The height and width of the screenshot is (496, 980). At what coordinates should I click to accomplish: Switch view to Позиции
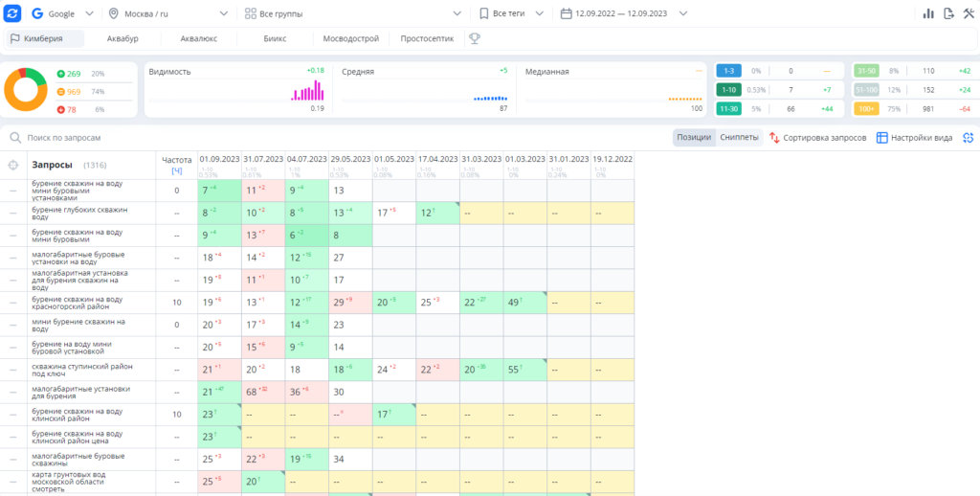pyautogui.click(x=694, y=138)
